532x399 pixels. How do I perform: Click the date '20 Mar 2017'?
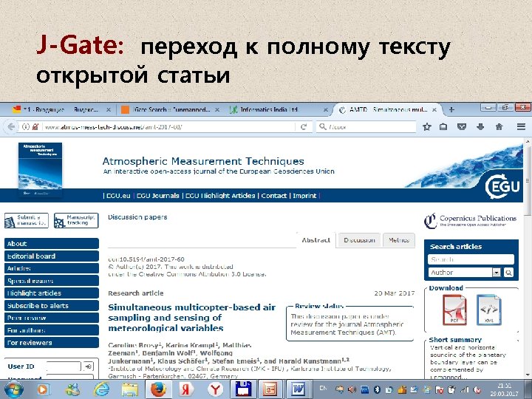pyautogui.click(x=395, y=293)
